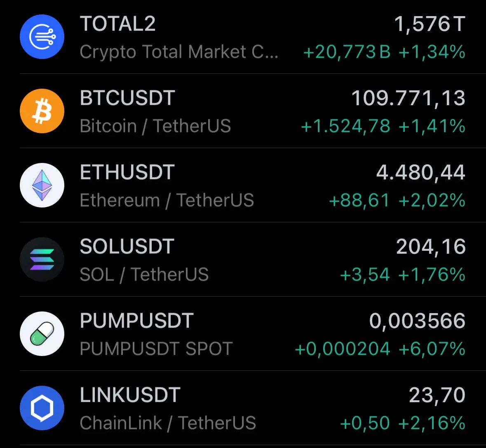
Task: Open the ETHUSDT ticker title
Action: (127, 172)
